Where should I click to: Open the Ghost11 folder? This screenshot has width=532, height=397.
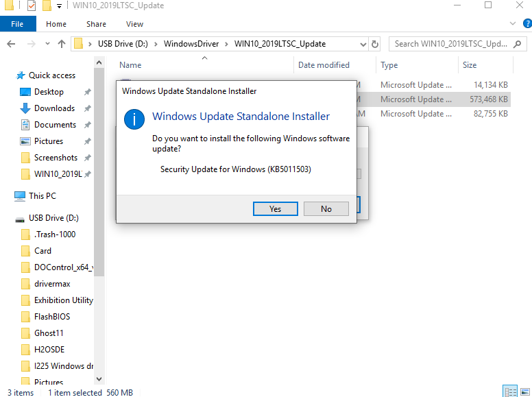pyautogui.click(x=49, y=333)
